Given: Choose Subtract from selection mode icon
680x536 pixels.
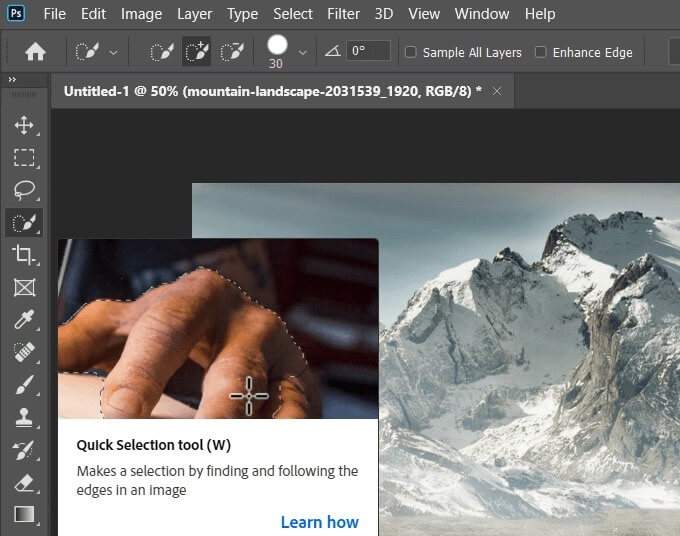Looking at the screenshot, I should (232, 52).
